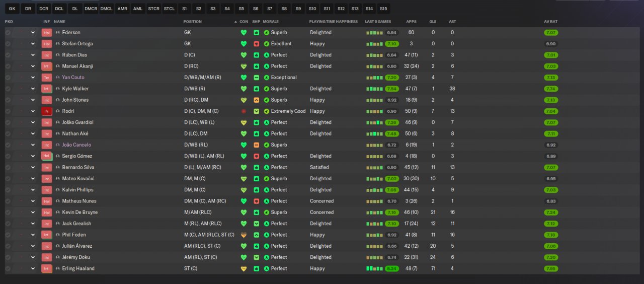The image size is (644, 284).
Task: Open the selection dropdown chevron for Jérémy Doku
Action: pos(33,257)
